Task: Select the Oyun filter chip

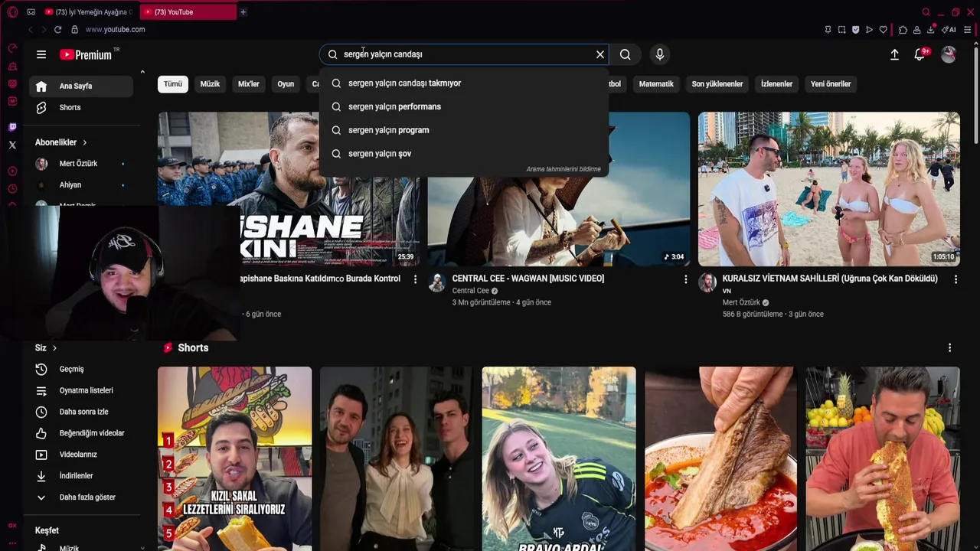Action: pos(286,84)
